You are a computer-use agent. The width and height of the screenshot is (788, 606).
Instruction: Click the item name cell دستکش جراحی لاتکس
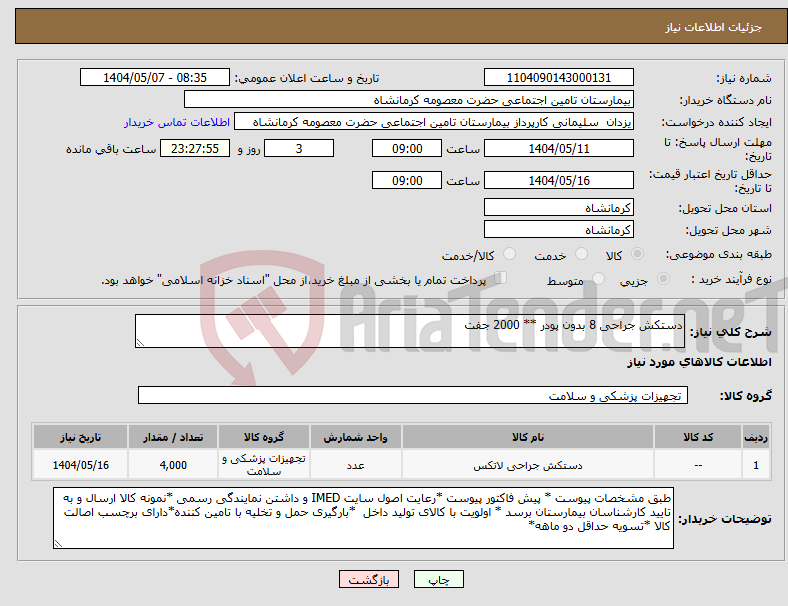527,465
